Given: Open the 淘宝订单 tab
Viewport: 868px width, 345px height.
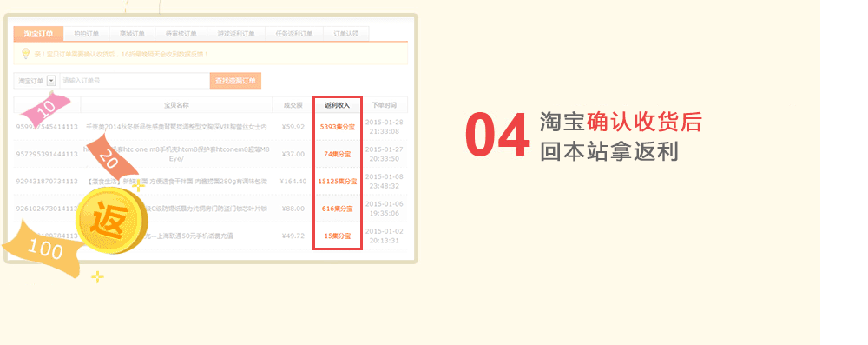Looking at the screenshot, I should point(38,34).
